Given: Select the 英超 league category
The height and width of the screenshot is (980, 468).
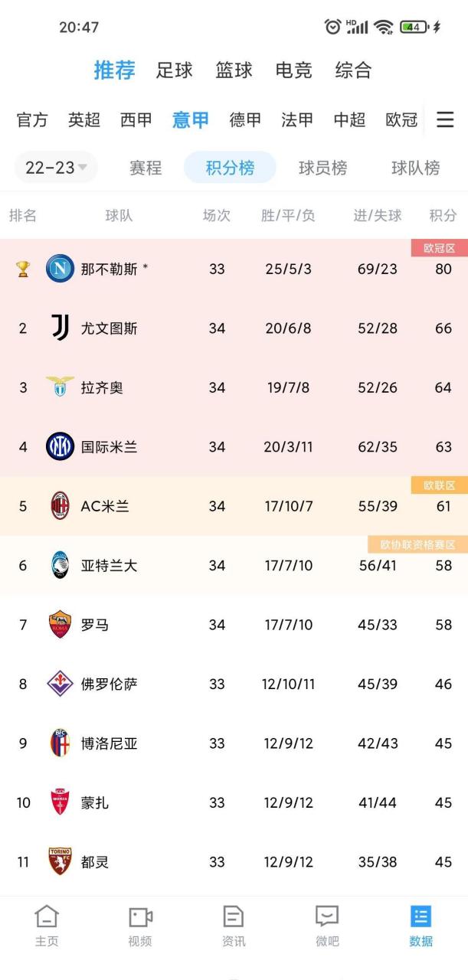Looking at the screenshot, I should click(83, 120).
